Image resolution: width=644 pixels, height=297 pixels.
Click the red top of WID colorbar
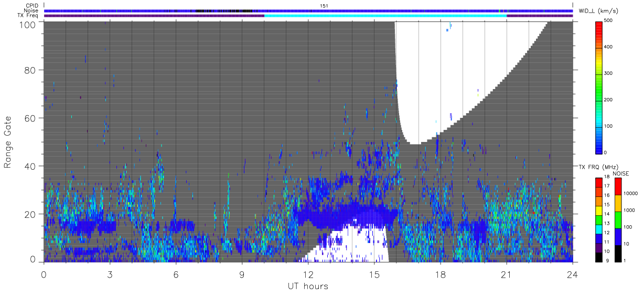599,27
